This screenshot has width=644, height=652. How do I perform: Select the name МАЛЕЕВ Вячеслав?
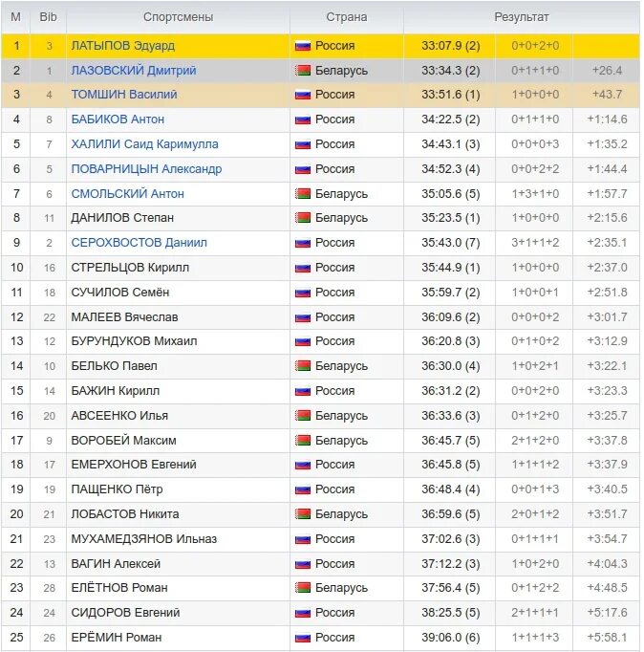click(x=124, y=317)
